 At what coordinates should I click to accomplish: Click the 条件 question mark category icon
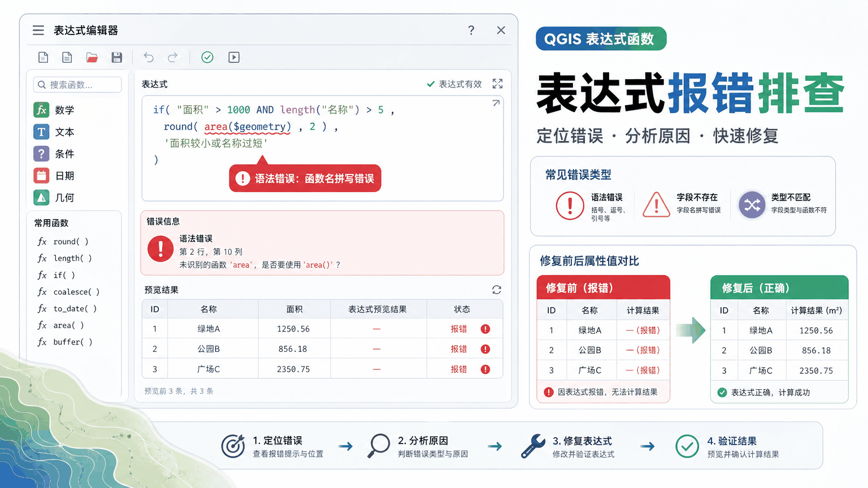(41, 154)
